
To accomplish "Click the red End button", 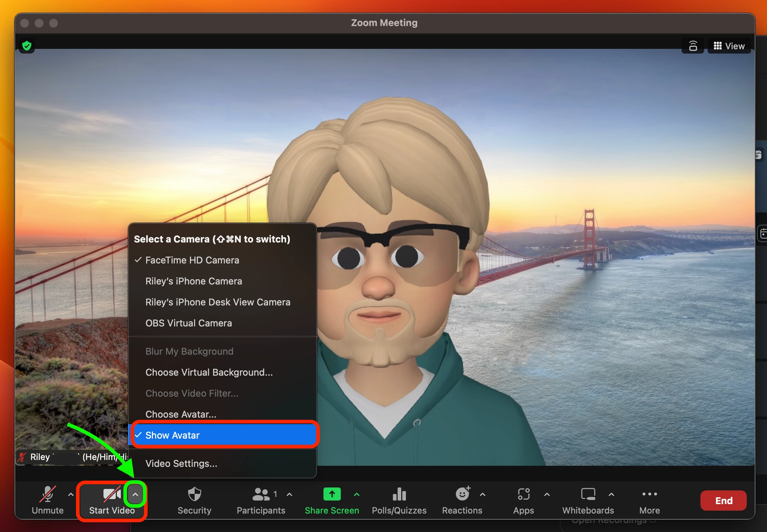I will pyautogui.click(x=724, y=501).
